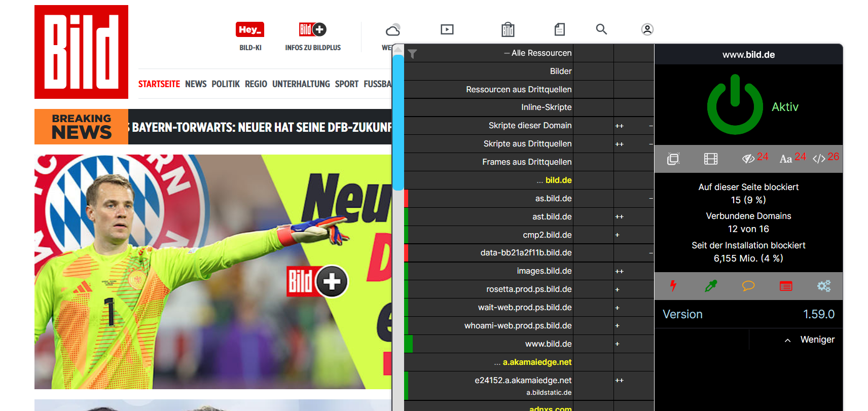This screenshot has width=868, height=411.
Task: Select the rosetta.prod.ps.bild.de row
Action: [529, 289]
